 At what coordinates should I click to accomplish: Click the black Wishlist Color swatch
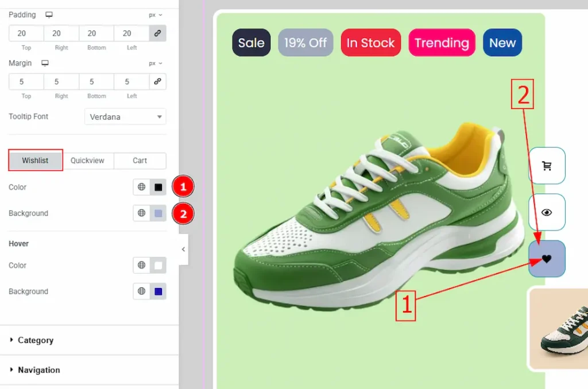pos(158,187)
